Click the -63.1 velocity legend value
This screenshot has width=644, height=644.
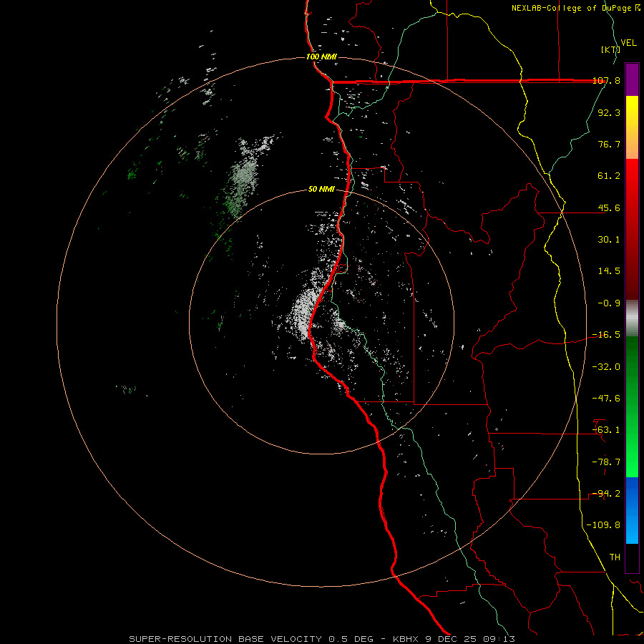[x=606, y=430]
